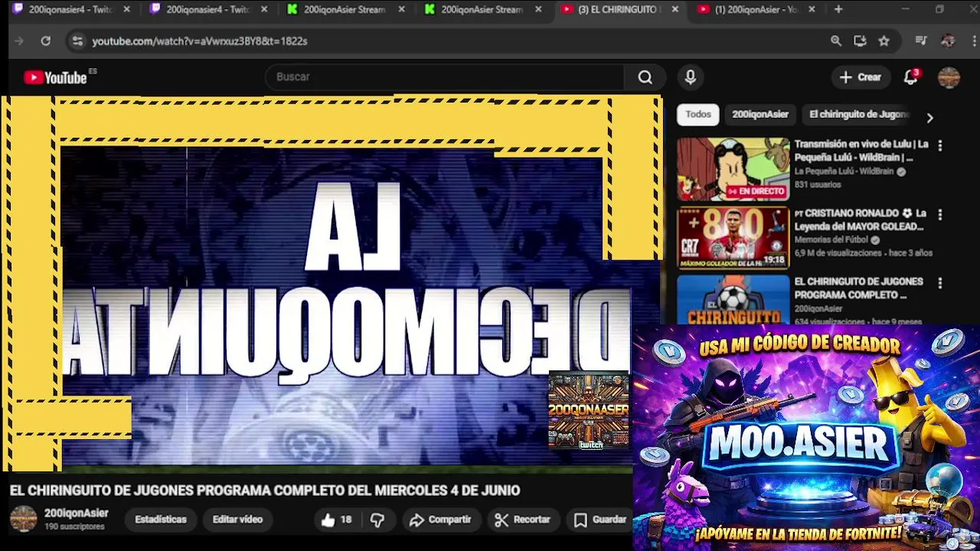Open options for Pequeña Lulú video
Viewport: 980px width, 551px height.
click(x=940, y=145)
